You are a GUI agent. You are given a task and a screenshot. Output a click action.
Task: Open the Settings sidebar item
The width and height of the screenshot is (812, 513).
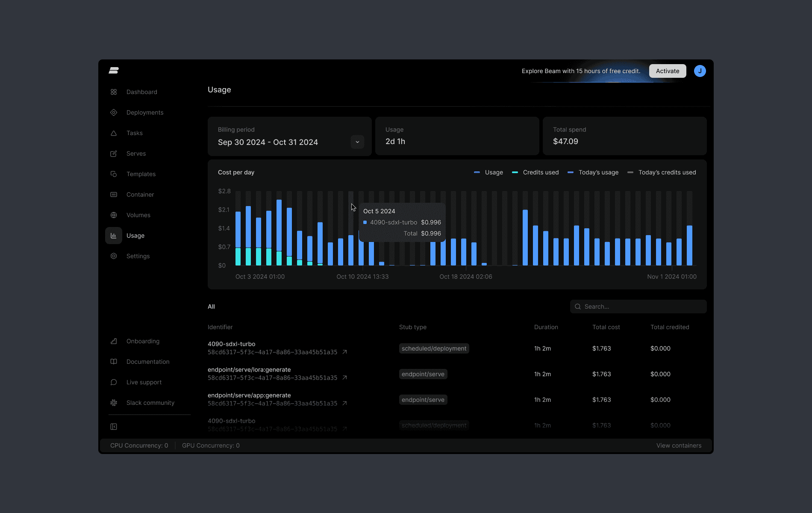click(x=138, y=256)
